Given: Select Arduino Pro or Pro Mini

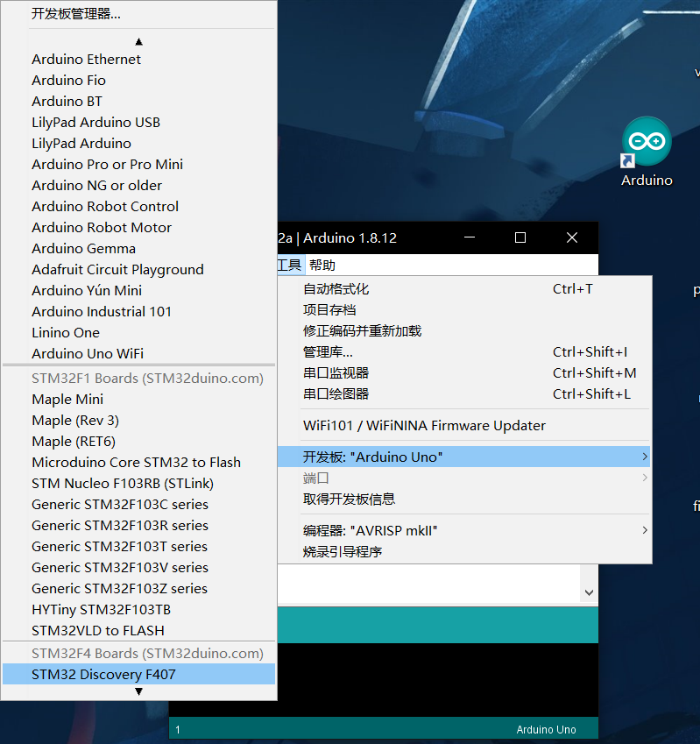Looking at the screenshot, I should (138, 164).
